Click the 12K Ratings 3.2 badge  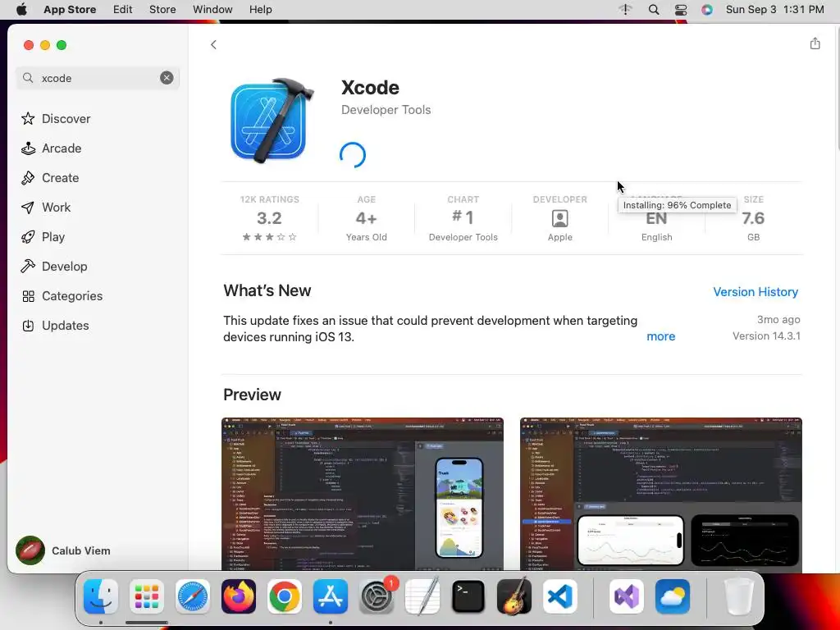[x=269, y=218]
